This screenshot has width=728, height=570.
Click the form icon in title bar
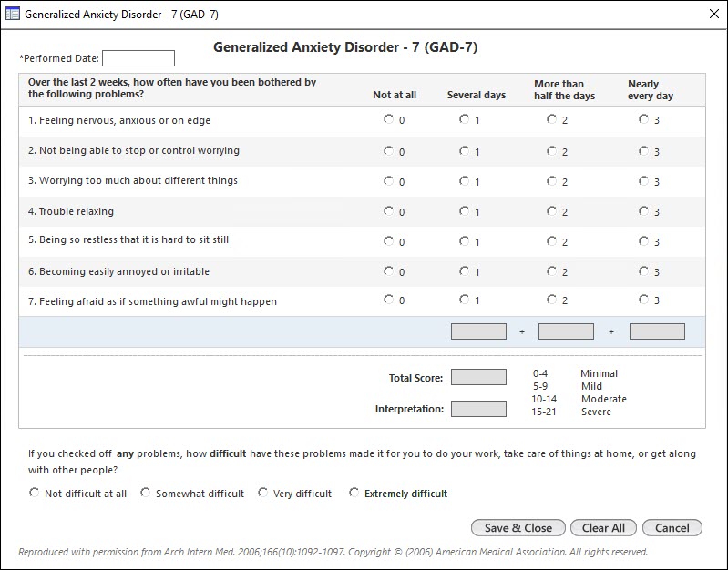[x=13, y=15]
